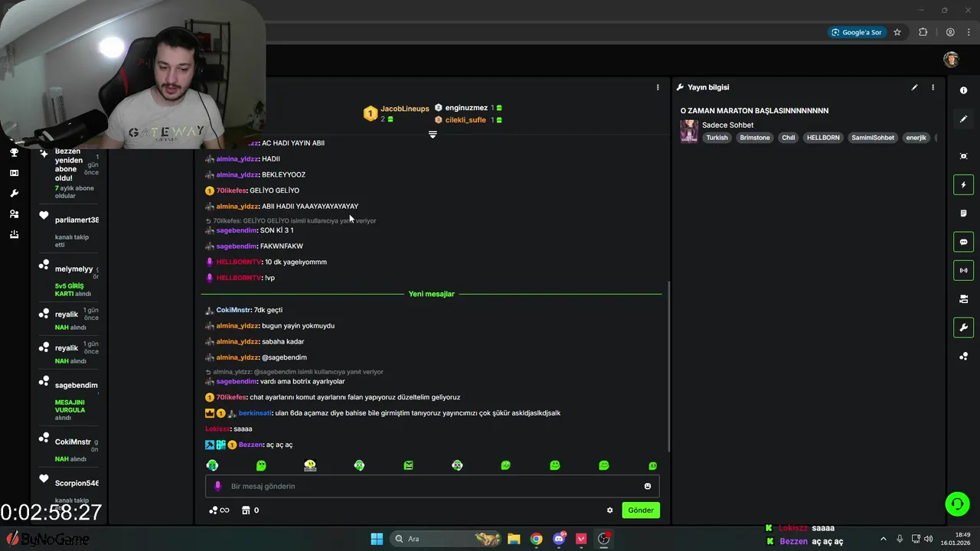Click the chat scrollbar
Image resolution: width=980 pixels, height=551 pixels.
point(669,366)
